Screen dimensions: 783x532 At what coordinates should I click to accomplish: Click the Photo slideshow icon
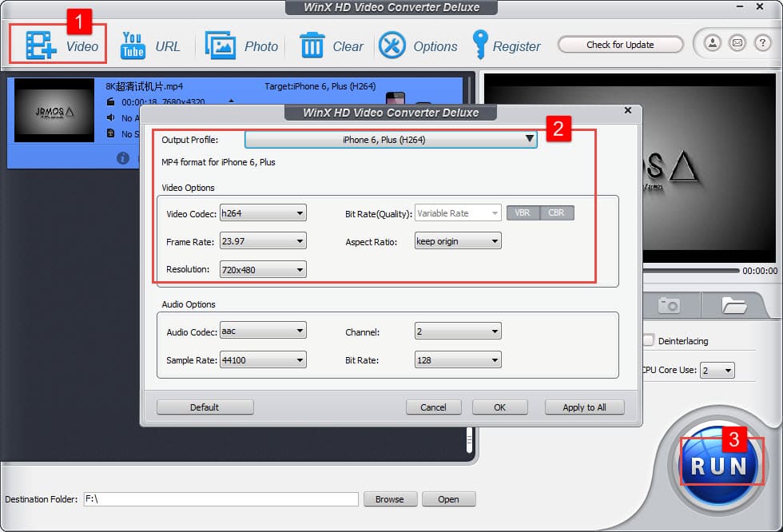(220, 46)
